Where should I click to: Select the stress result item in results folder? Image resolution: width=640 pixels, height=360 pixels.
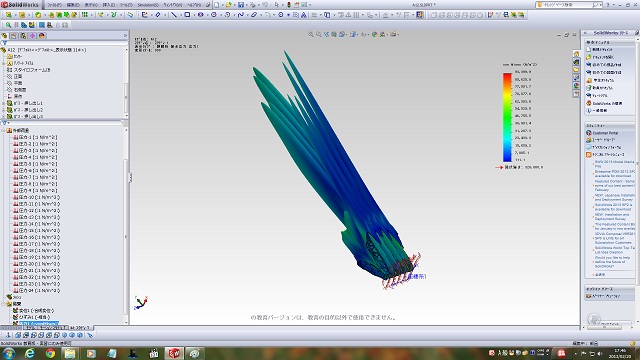pos(36,323)
